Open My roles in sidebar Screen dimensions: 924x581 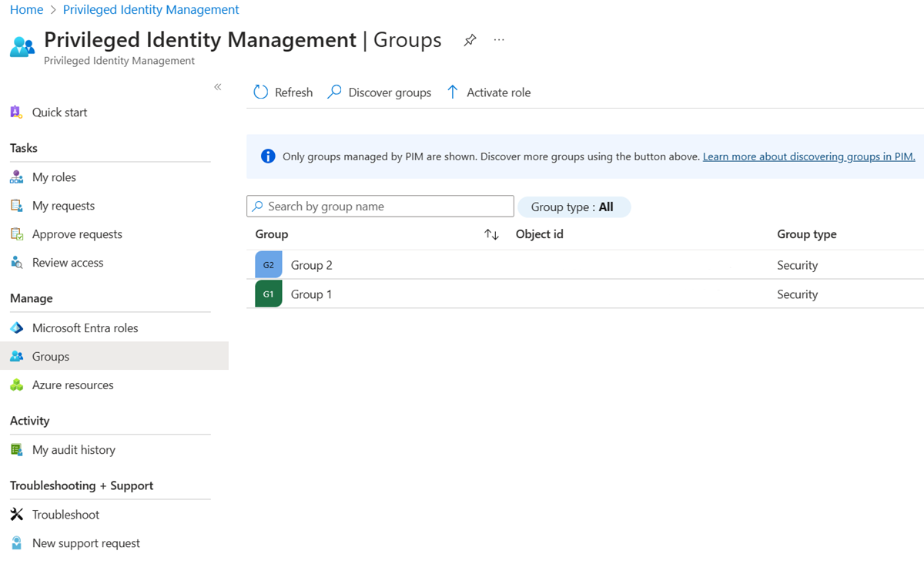(x=54, y=177)
